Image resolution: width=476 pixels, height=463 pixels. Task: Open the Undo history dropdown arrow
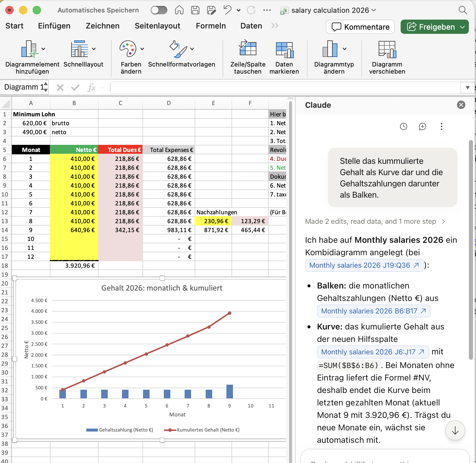point(239,10)
